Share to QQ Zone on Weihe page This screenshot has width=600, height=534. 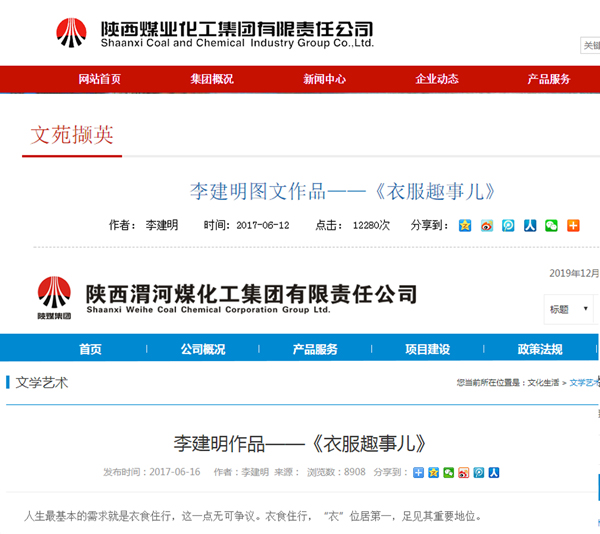pos(434,472)
